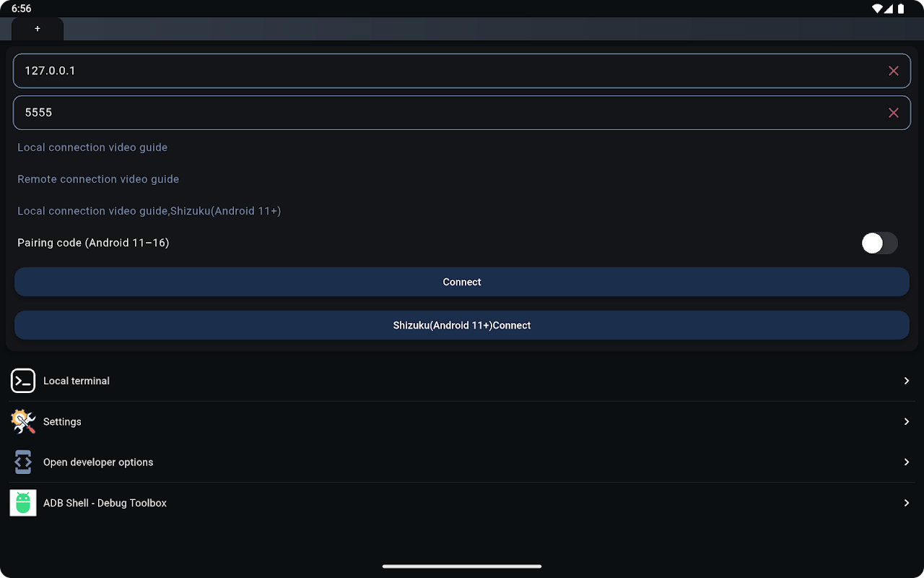Screen dimensions: 924x578
Task: Click the Settings tools icon
Action: 23,421
